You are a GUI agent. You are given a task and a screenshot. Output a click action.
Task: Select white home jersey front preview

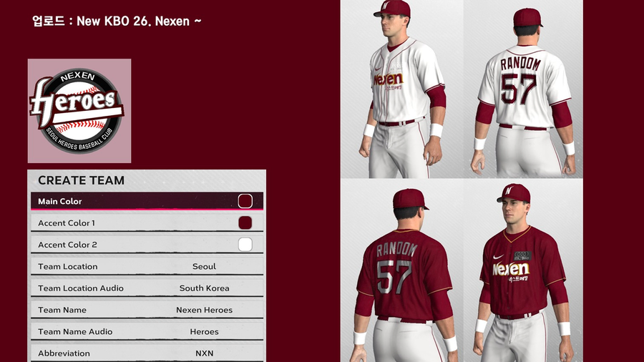tap(402, 89)
